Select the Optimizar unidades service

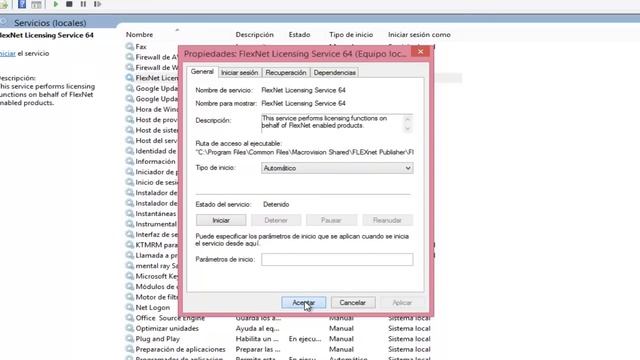point(167,328)
